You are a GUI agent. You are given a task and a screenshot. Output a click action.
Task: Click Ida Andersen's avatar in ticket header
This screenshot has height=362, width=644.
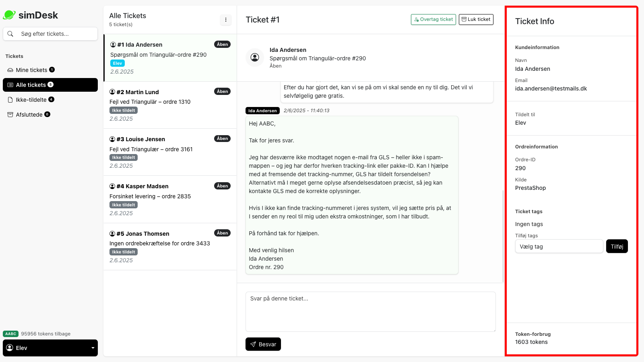coord(255,58)
